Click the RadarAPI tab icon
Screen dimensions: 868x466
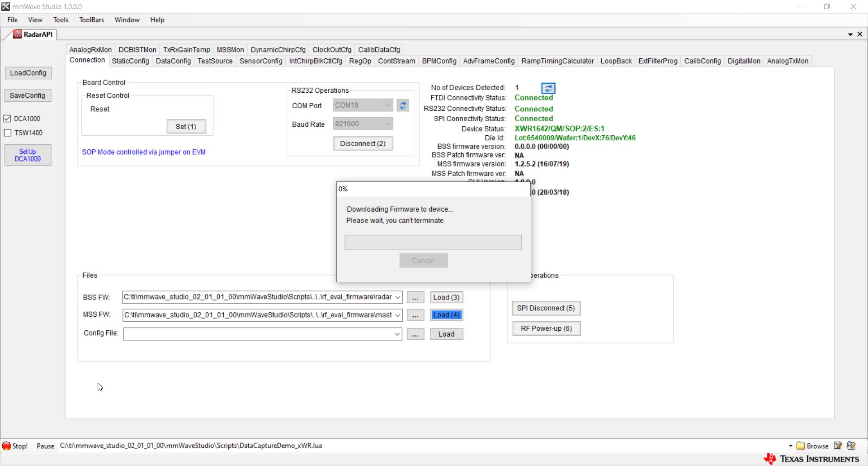(17, 34)
